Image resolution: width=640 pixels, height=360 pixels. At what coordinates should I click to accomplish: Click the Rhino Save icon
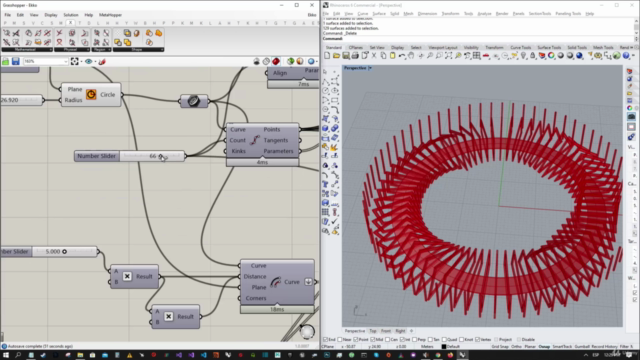pyautogui.click(x=346, y=56)
